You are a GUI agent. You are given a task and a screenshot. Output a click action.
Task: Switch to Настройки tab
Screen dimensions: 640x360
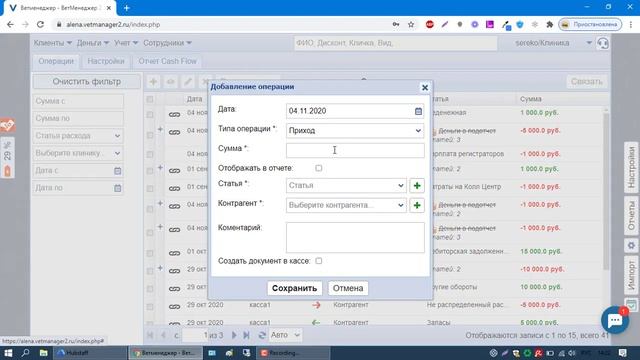[x=106, y=61]
